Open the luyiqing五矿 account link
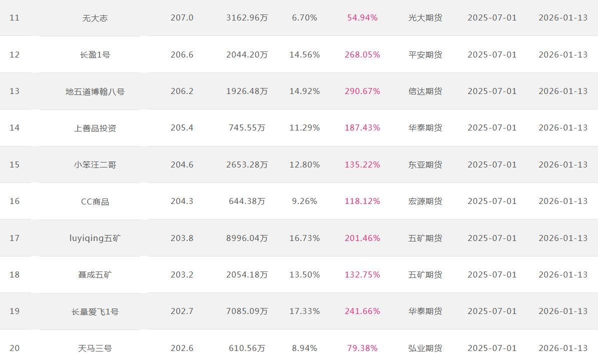Image resolution: width=598 pixels, height=364 pixels. coord(95,238)
